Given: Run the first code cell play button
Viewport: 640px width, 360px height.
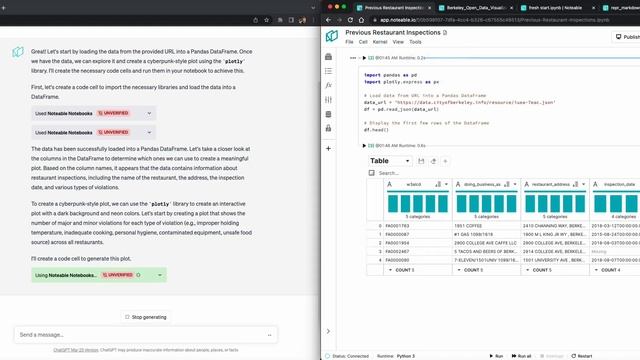Looking at the screenshot, I should [364, 58].
